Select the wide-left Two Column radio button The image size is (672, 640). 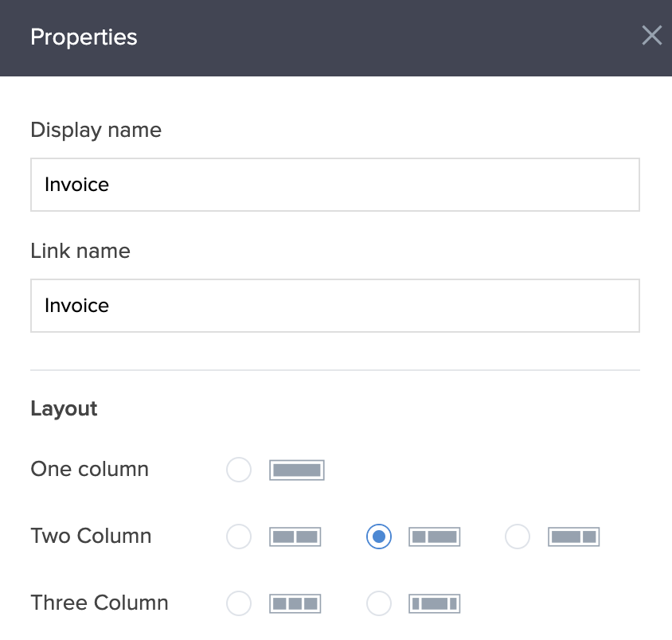(x=518, y=537)
